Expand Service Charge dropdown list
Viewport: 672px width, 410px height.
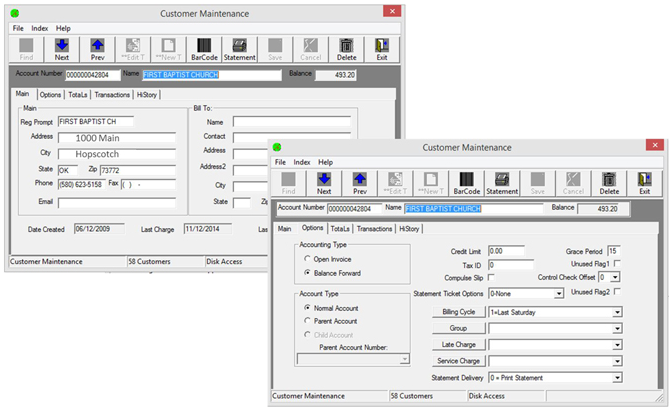click(x=617, y=361)
